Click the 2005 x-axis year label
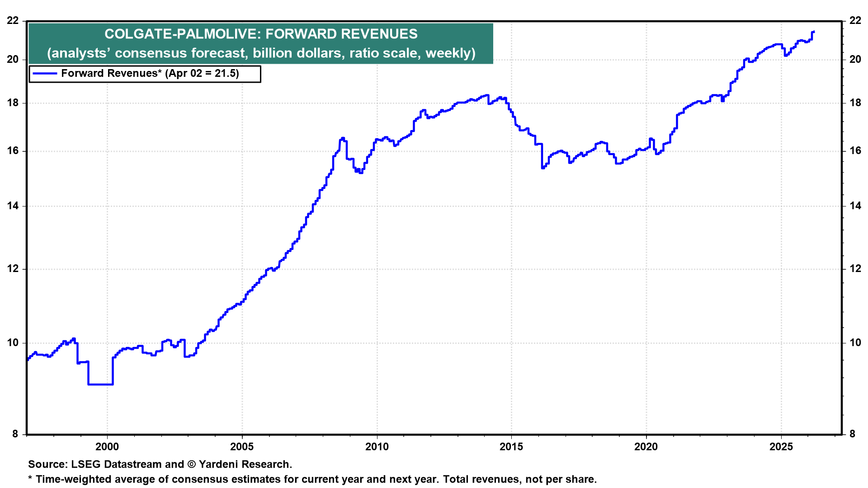This screenshot has height=488, width=868. tap(242, 447)
